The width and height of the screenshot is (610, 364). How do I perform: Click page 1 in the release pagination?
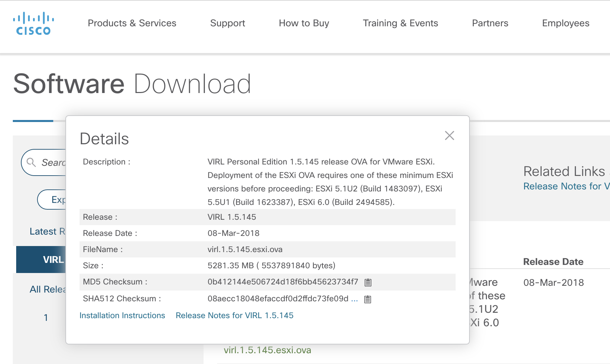[46, 317]
